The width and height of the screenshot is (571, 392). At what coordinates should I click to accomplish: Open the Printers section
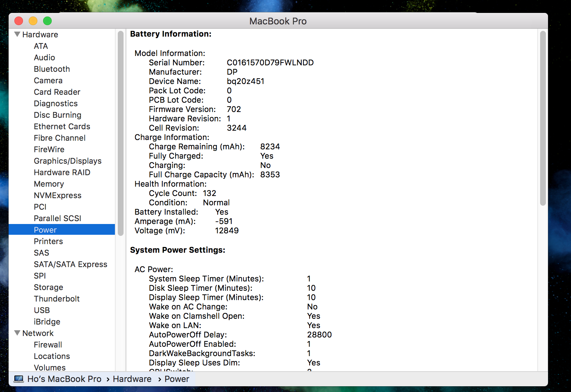coord(48,241)
